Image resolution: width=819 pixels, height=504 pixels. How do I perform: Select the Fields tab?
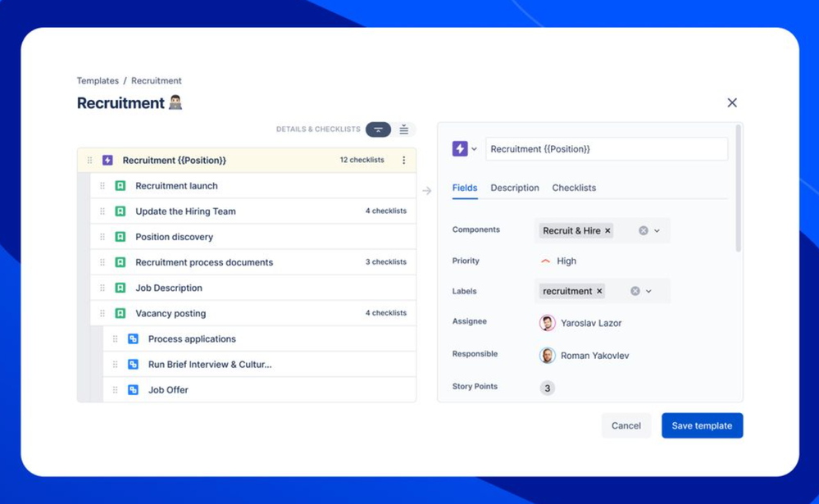tap(465, 188)
